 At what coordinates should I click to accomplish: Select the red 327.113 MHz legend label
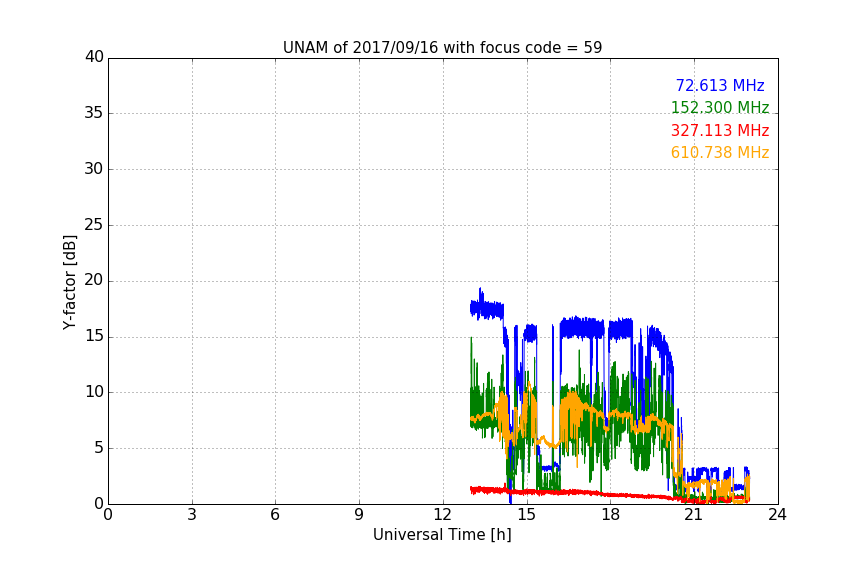tap(720, 130)
